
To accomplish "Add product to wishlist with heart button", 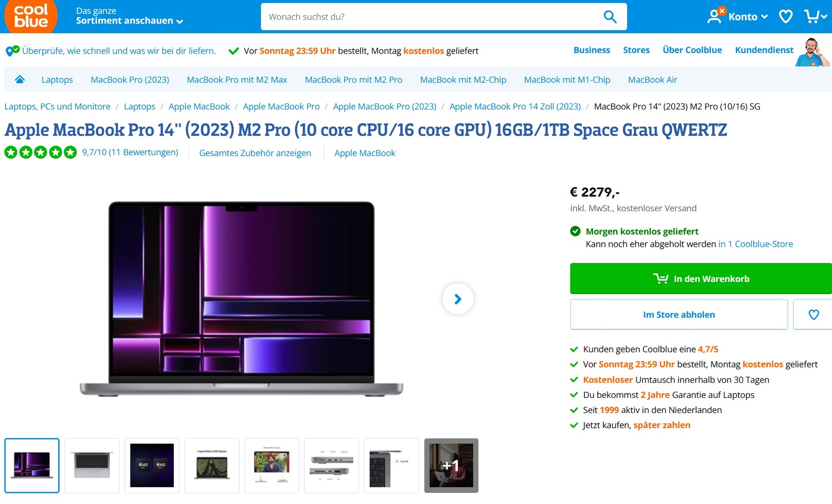I will click(x=813, y=314).
